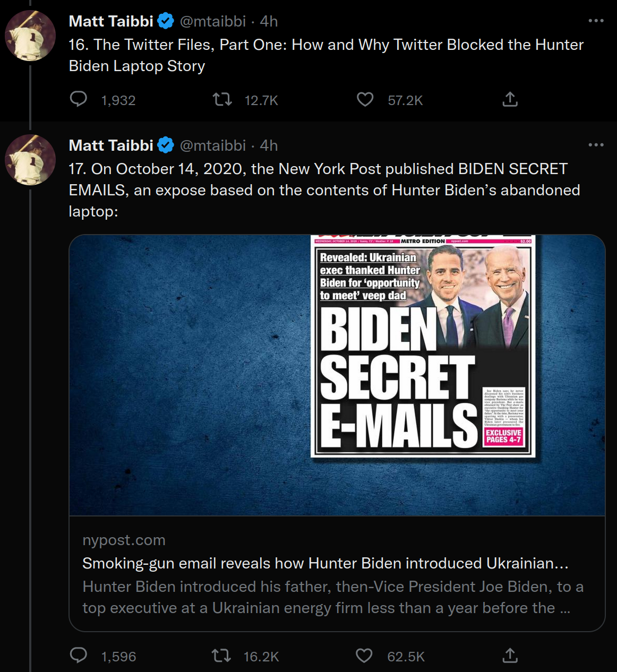Reply to tweet 17 about the New York Post
Screen dimensions: 617x672
(79, 656)
